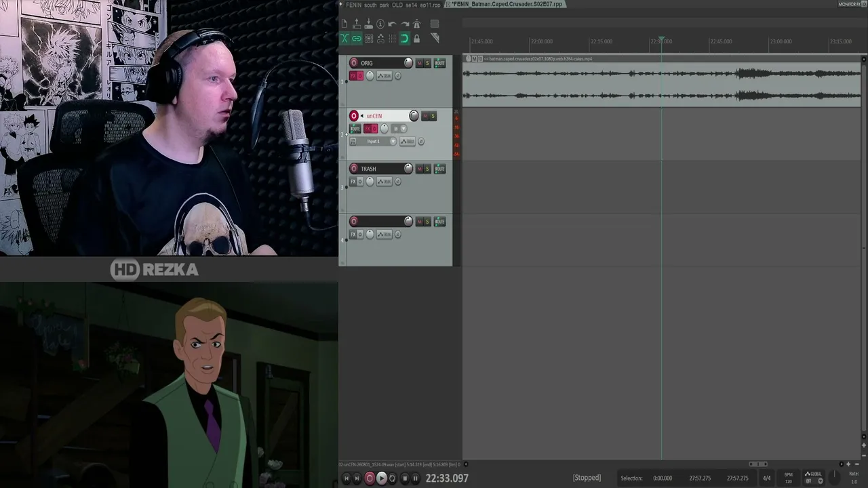Mute the TRASH track
The height and width of the screenshot is (488, 868).
click(x=419, y=169)
